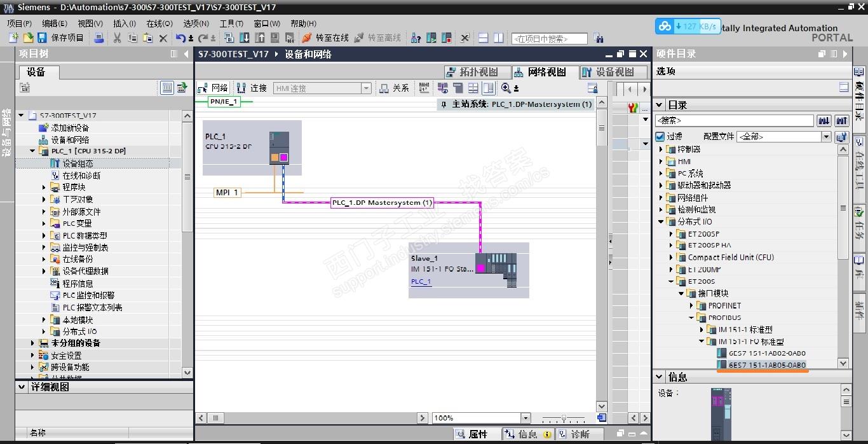Click the PLC_1 device in network view
Viewport: 868px width, 444px height.
click(x=252, y=148)
